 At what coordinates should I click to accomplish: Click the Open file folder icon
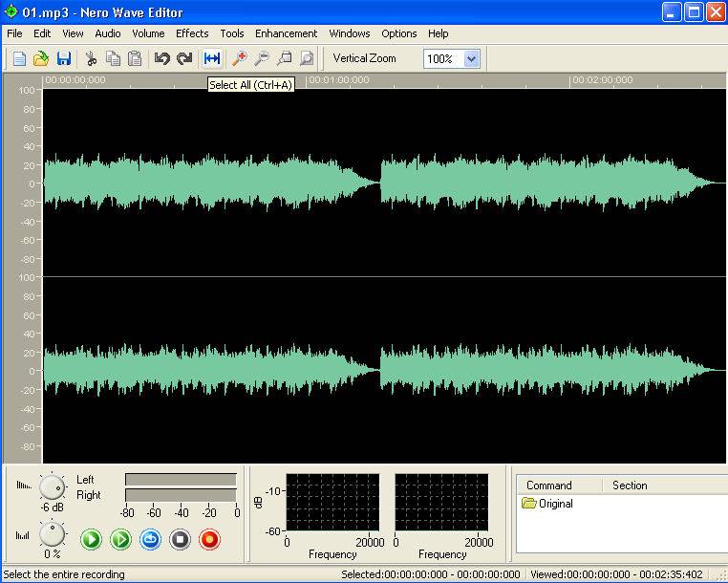[x=41, y=58]
